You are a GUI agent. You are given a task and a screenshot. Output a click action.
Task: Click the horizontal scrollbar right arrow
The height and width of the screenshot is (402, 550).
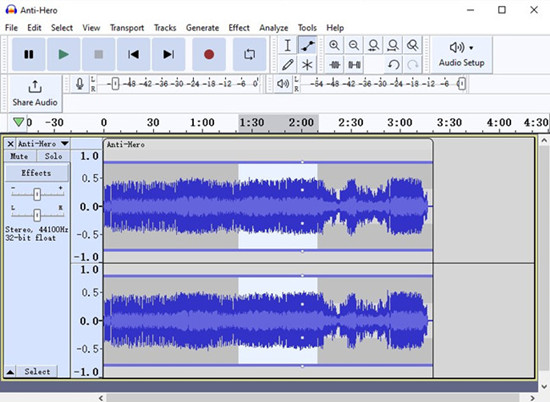click(x=532, y=398)
